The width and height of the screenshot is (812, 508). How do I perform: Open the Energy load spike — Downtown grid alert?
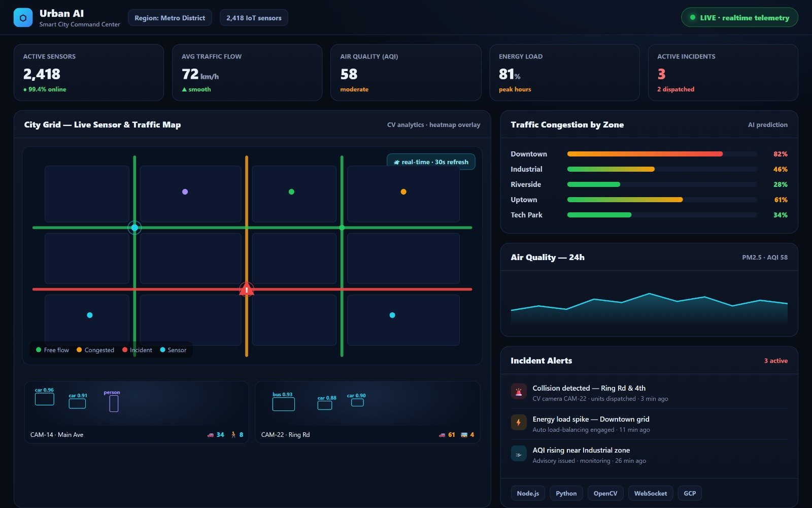pyautogui.click(x=649, y=424)
